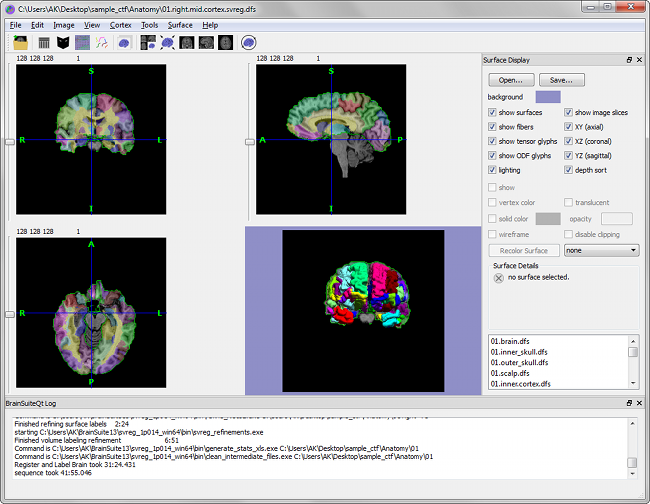
Task: Click the brain with corner arrows icon
Action: 167,43
